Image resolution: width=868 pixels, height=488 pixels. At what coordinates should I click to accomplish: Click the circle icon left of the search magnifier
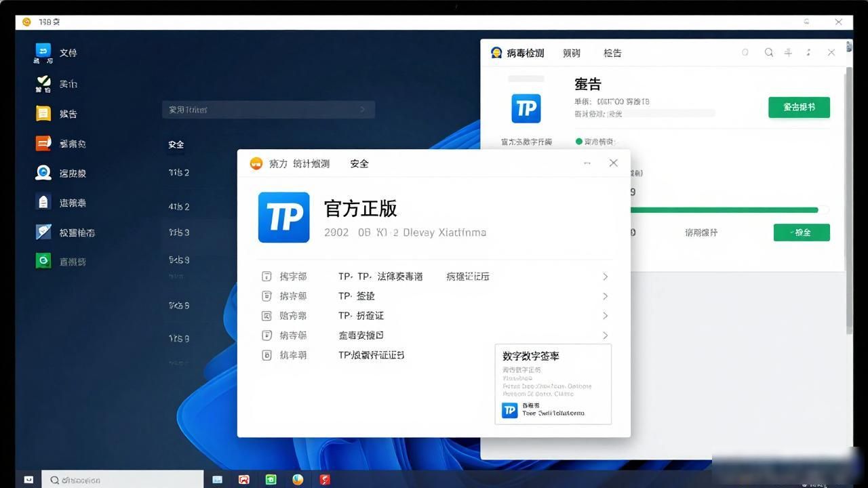coord(745,52)
